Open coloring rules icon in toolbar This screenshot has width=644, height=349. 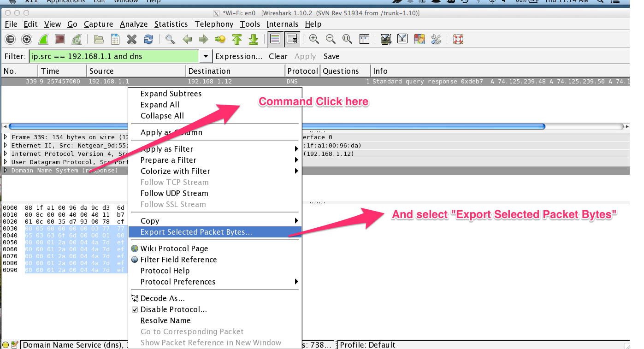(419, 39)
